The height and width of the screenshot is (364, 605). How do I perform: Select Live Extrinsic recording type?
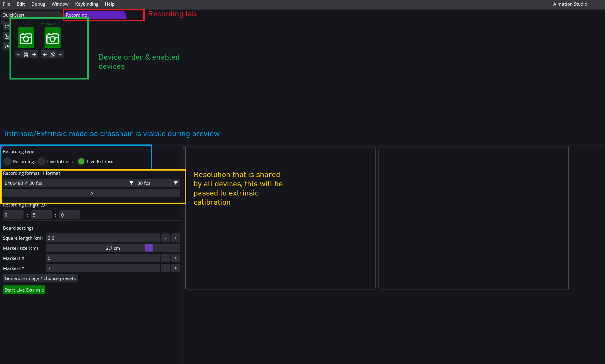(x=81, y=161)
